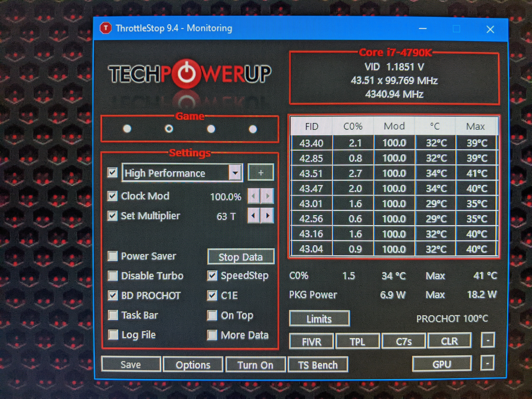Viewport: 532px width, 399px height.
Task: Click the 43.40 FID table cell
Action: (312, 143)
